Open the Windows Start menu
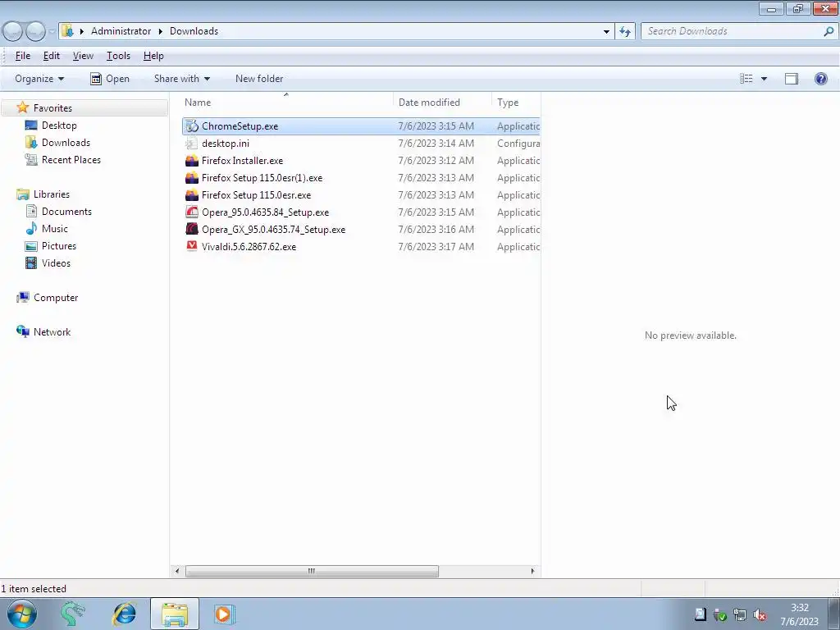840x630 pixels. point(21,614)
